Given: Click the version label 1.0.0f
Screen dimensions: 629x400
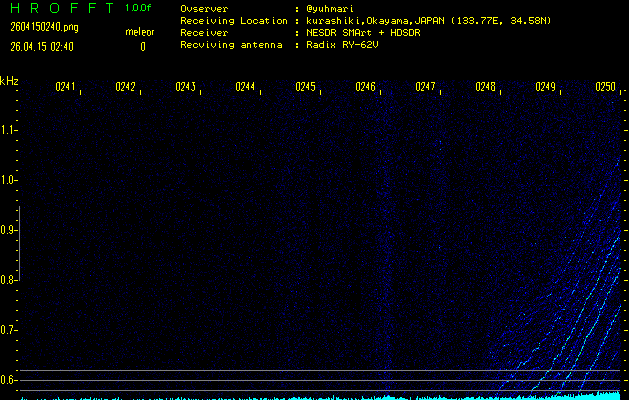Looking at the screenshot, I should (x=138, y=8).
